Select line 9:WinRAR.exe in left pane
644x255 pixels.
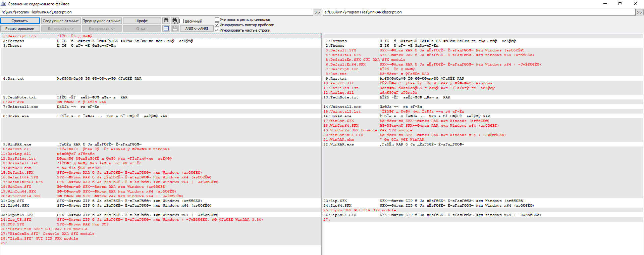click(x=161, y=144)
